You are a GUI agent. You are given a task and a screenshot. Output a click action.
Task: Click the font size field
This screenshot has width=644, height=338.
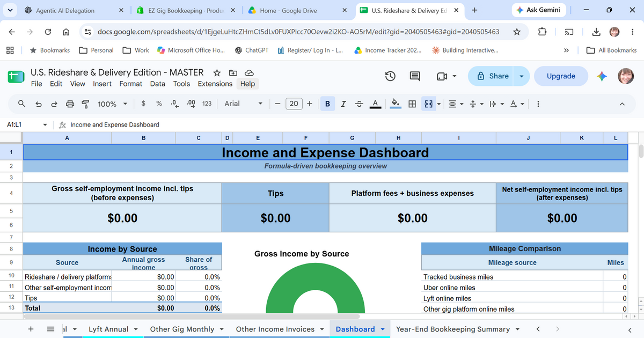tap(294, 104)
